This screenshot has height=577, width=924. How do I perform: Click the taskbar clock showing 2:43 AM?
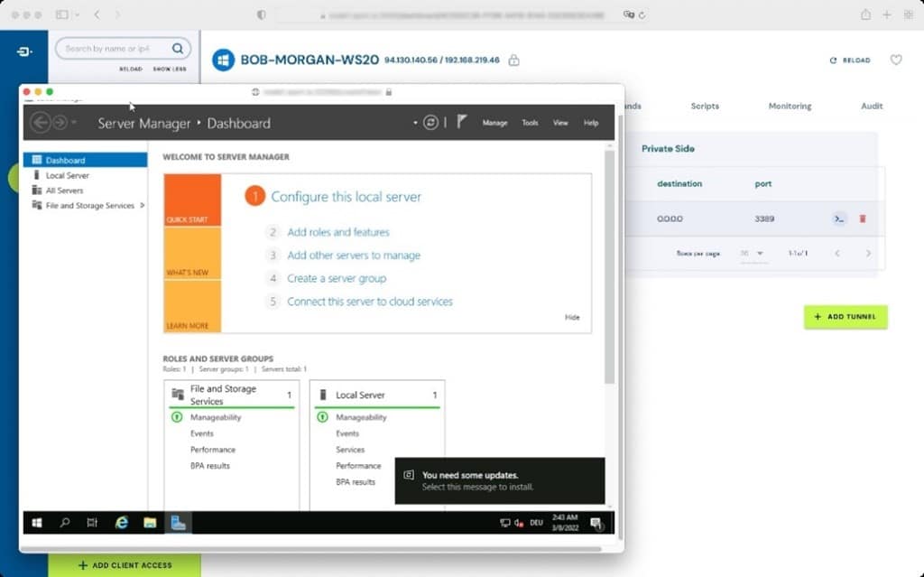[x=565, y=523]
